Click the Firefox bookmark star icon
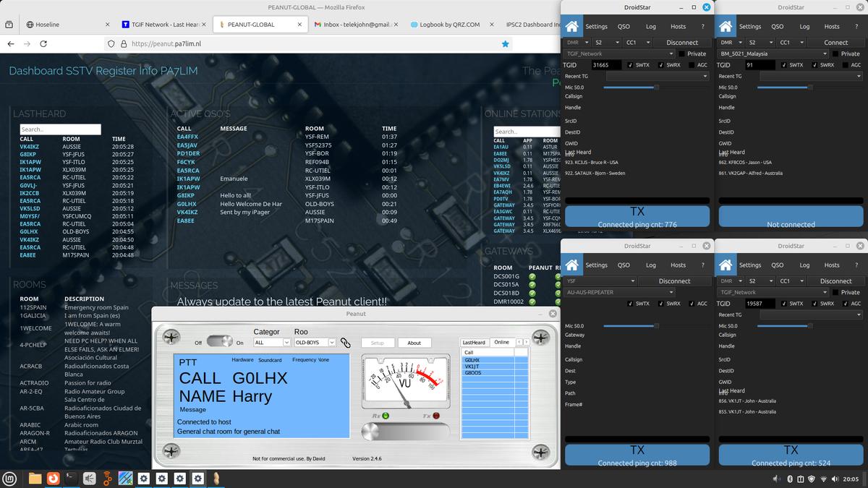This screenshot has width=868, height=488. [x=505, y=44]
